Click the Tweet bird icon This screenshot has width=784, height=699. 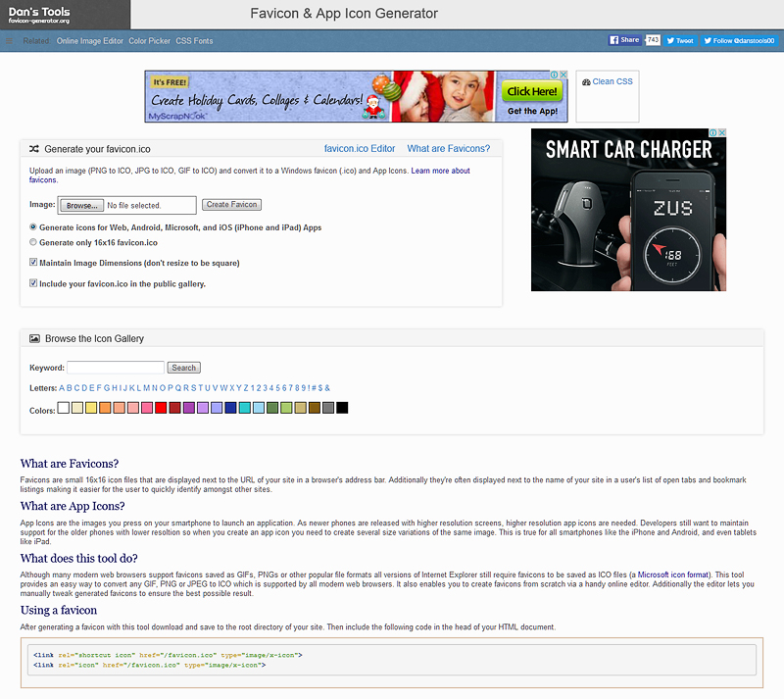(x=671, y=39)
